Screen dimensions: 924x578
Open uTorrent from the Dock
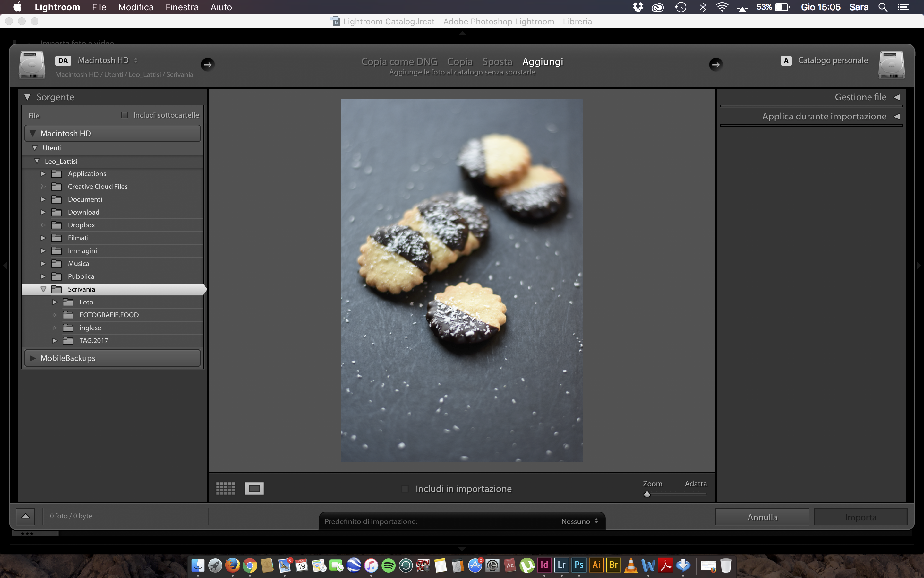point(527,565)
